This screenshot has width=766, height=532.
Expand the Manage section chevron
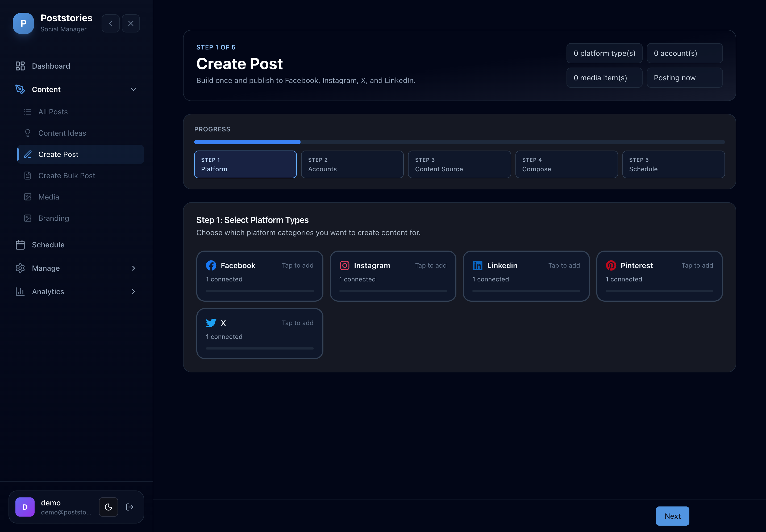click(x=133, y=268)
